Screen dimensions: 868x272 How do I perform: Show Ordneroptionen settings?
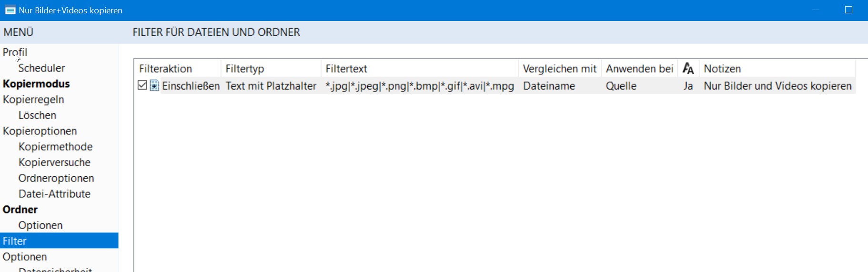[56, 178]
